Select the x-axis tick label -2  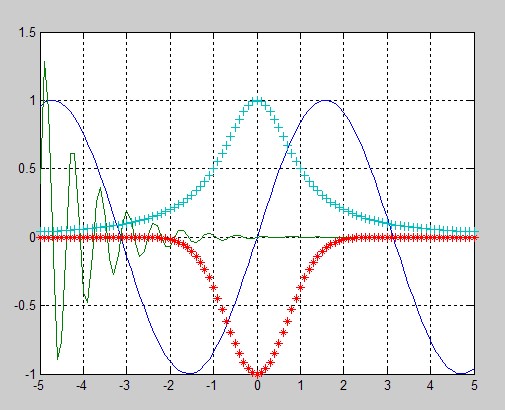click(x=169, y=386)
